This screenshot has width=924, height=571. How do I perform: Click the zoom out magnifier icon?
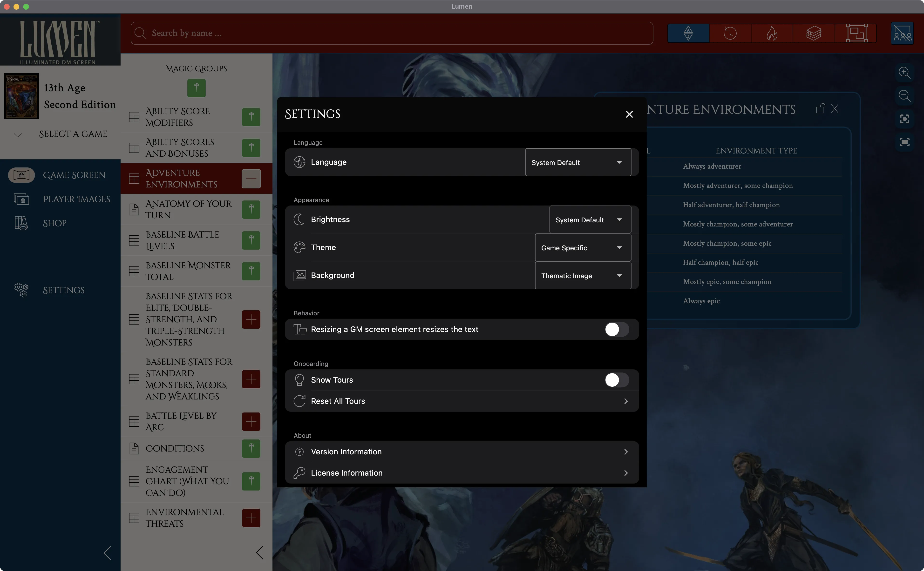(x=904, y=96)
